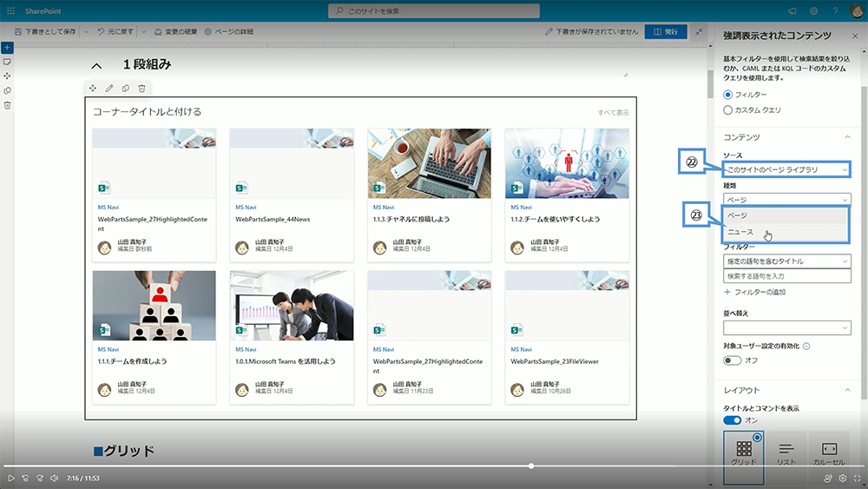Toggle the タイトルとコマンドを表示 switch

point(733,420)
